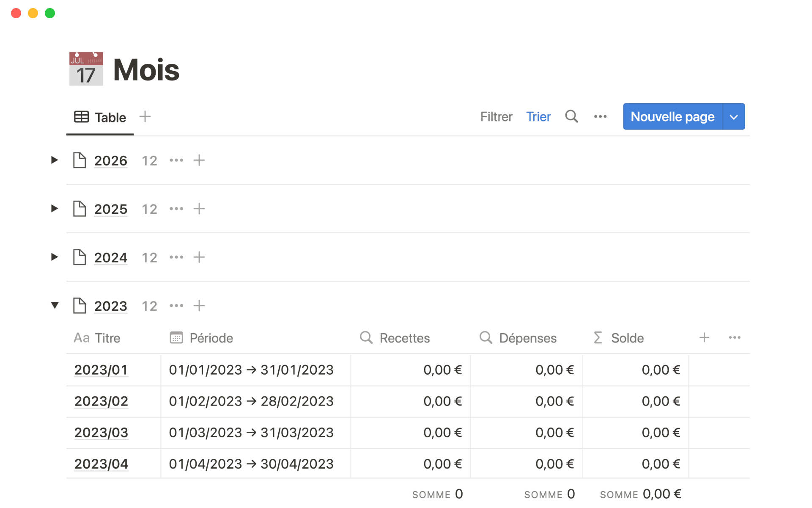The height and width of the screenshot is (508, 812).
Task: Open the 2023/02 page title
Action: [101, 401]
